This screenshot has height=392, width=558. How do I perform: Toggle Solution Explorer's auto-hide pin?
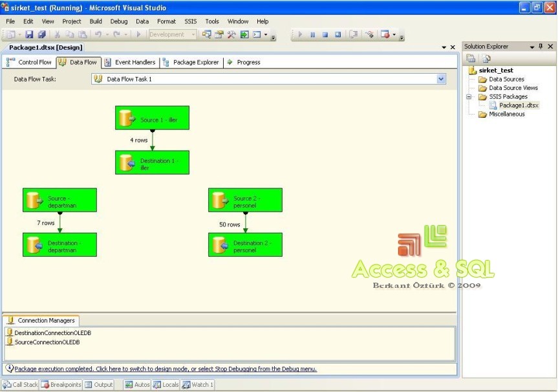542,46
